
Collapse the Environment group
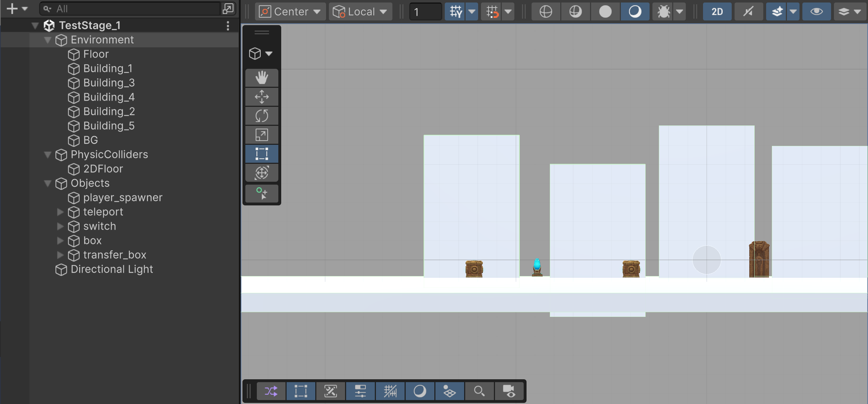point(48,40)
